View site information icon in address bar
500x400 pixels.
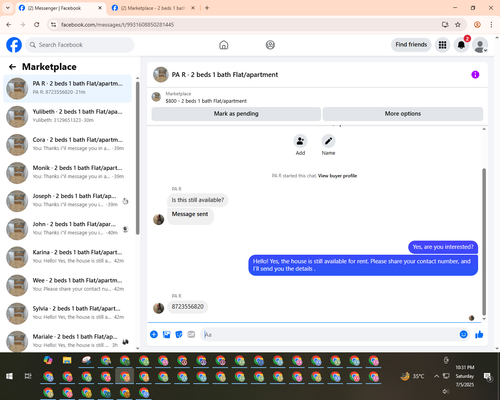[x=53, y=25]
